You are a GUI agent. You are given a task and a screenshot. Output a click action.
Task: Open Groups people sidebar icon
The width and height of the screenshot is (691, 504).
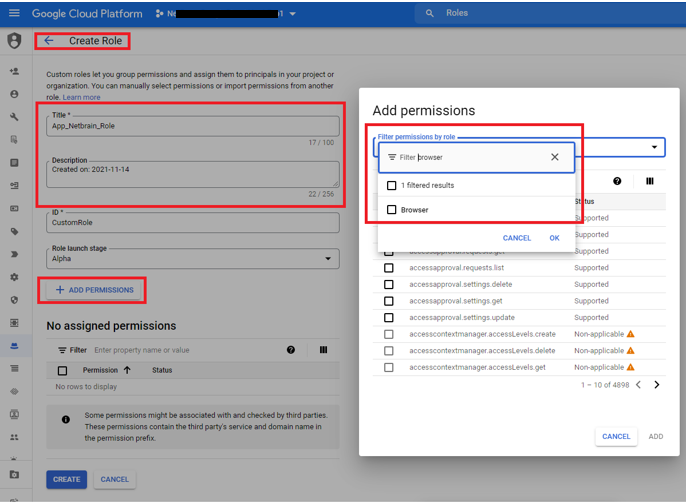click(14, 437)
